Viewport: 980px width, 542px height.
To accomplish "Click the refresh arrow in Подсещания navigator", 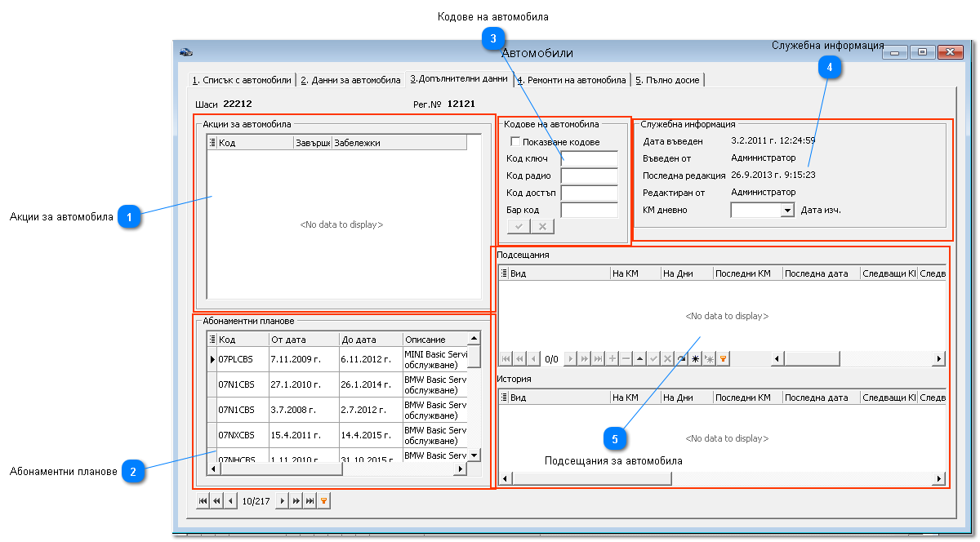I will tap(681, 358).
